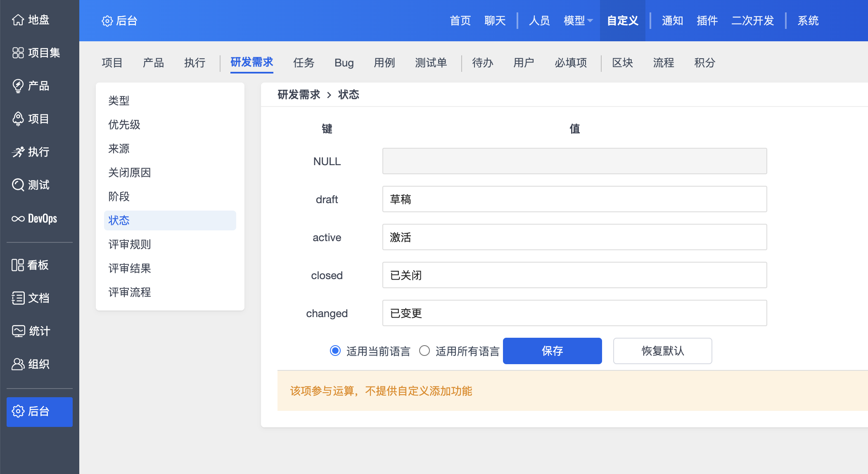Open DevOps infinity icon
868x474 pixels.
click(x=18, y=218)
